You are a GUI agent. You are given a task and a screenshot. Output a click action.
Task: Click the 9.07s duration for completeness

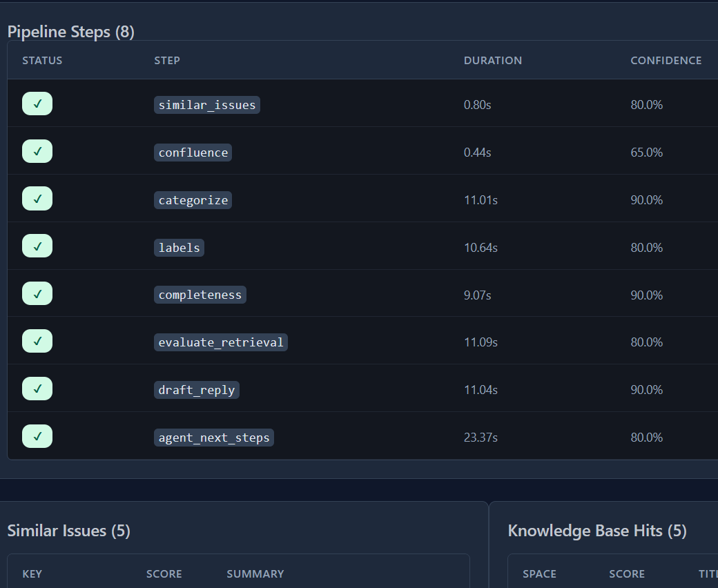coord(477,295)
